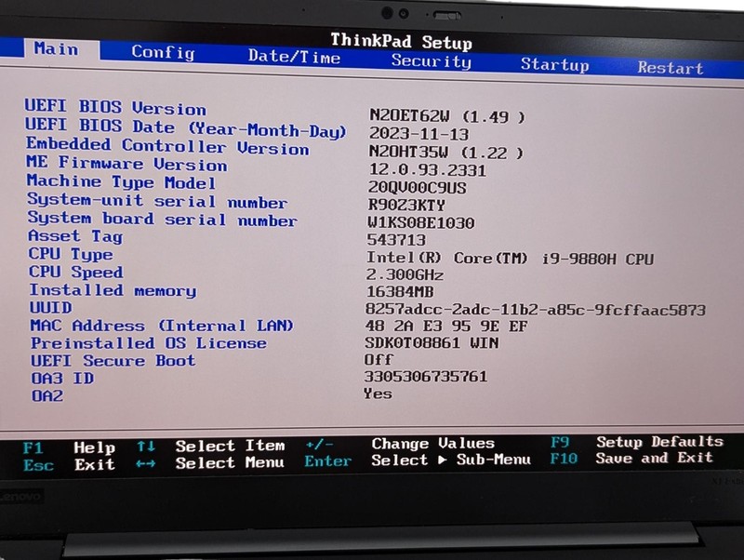Screen dimensions: 744x560
Task: Click the up/down arrows icon
Action: click(146, 447)
